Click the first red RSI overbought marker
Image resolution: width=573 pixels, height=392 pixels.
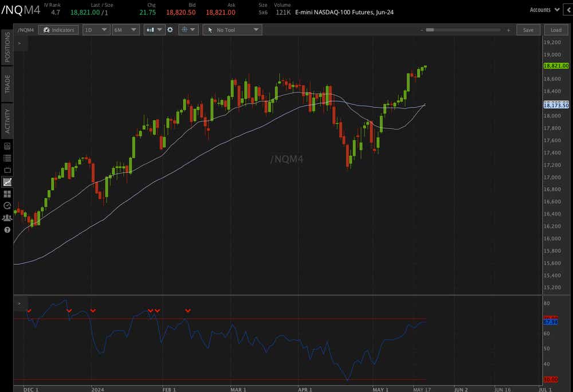click(x=29, y=311)
